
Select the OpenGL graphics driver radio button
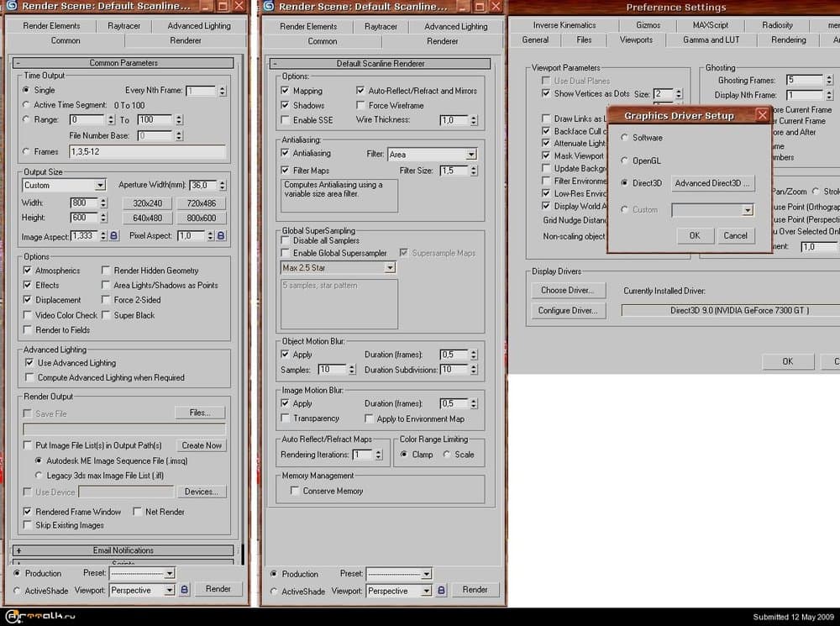[623, 160]
